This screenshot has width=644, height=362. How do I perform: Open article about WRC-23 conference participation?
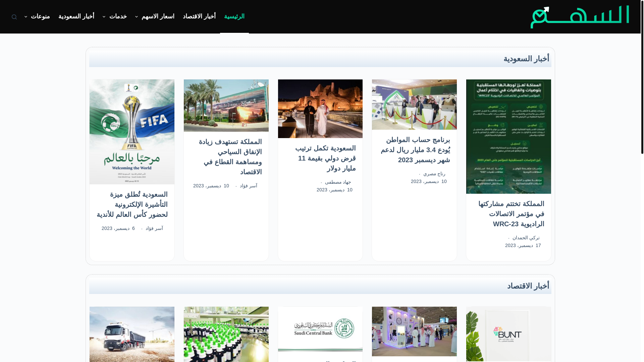click(x=511, y=214)
